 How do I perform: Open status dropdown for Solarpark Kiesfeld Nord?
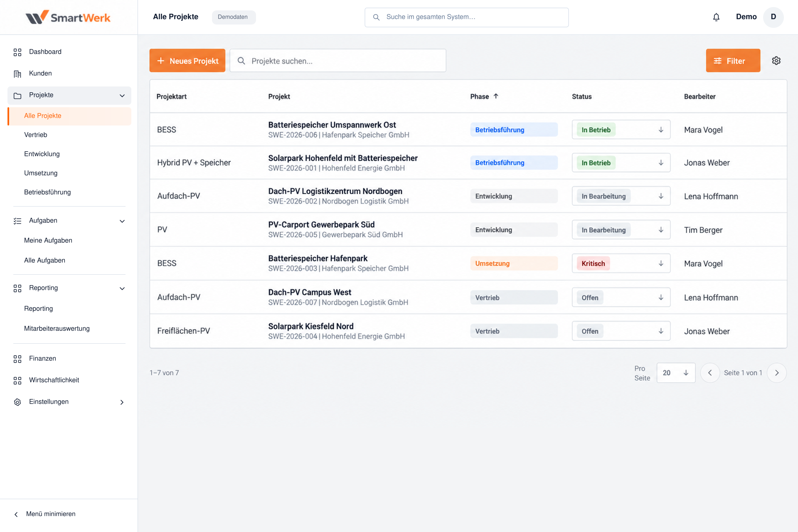(x=621, y=331)
